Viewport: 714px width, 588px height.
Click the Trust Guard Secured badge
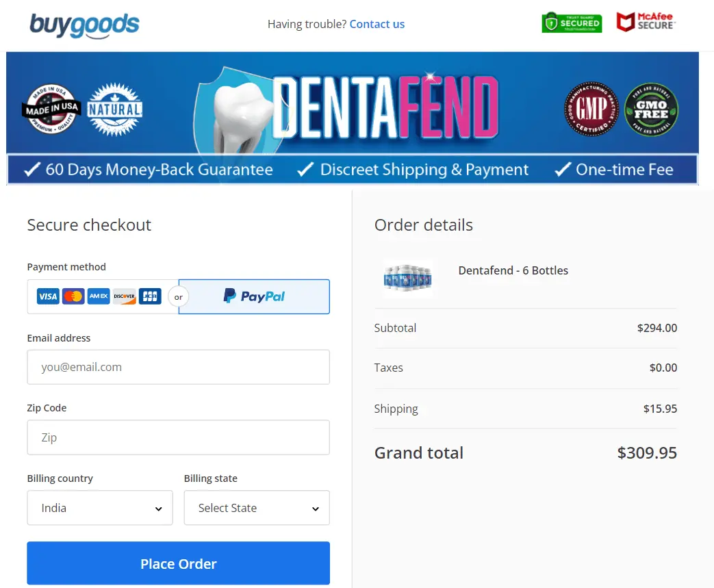pyautogui.click(x=571, y=22)
